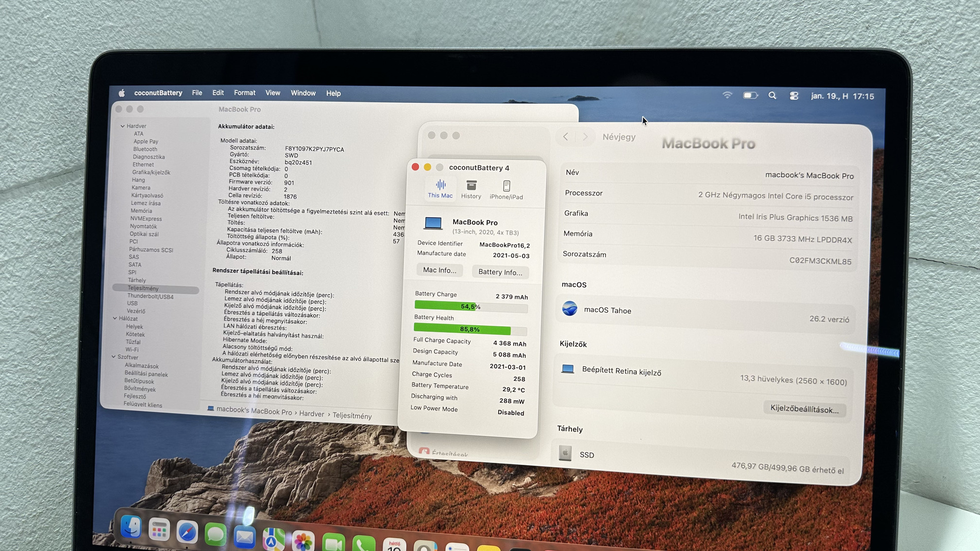Collapse the Szoftver tree section
Viewport: 980px width, 551px height.
click(114, 357)
